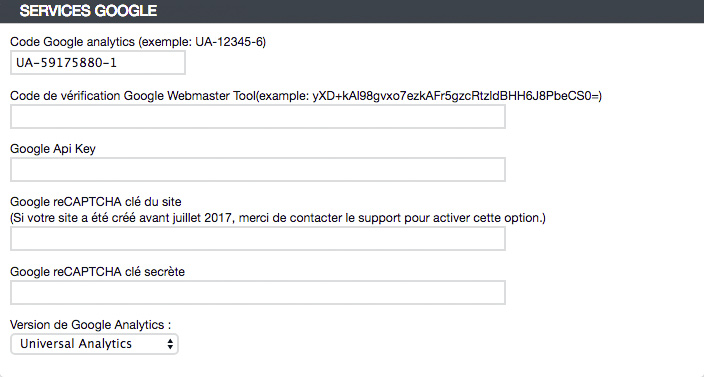Click the 'Universal Analytics' text in the selector
Screen dimensions: 704x377
click(x=76, y=344)
